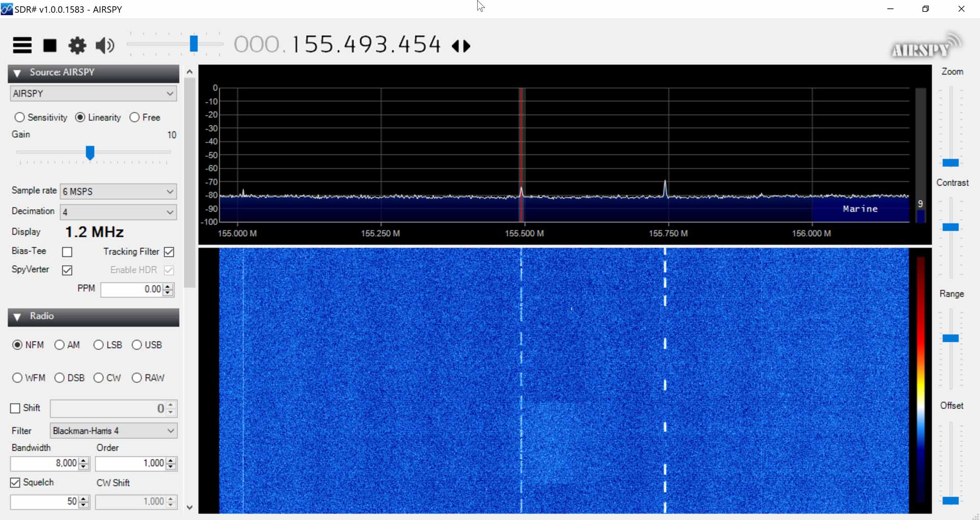Step frequency up with the right arrow
Viewport: 980px width, 520px height.
[467, 46]
